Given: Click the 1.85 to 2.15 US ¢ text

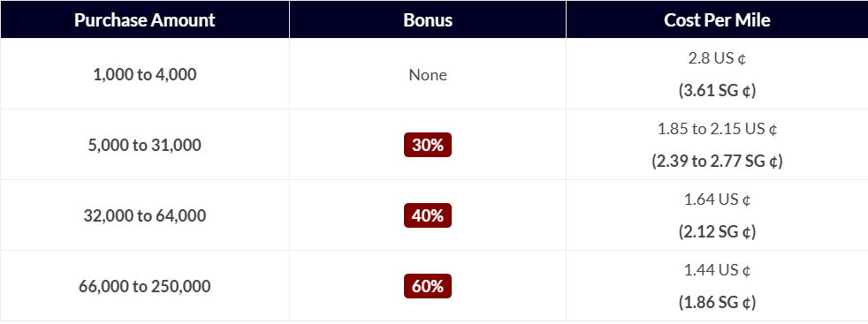Looking at the screenshot, I should pos(717,129).
